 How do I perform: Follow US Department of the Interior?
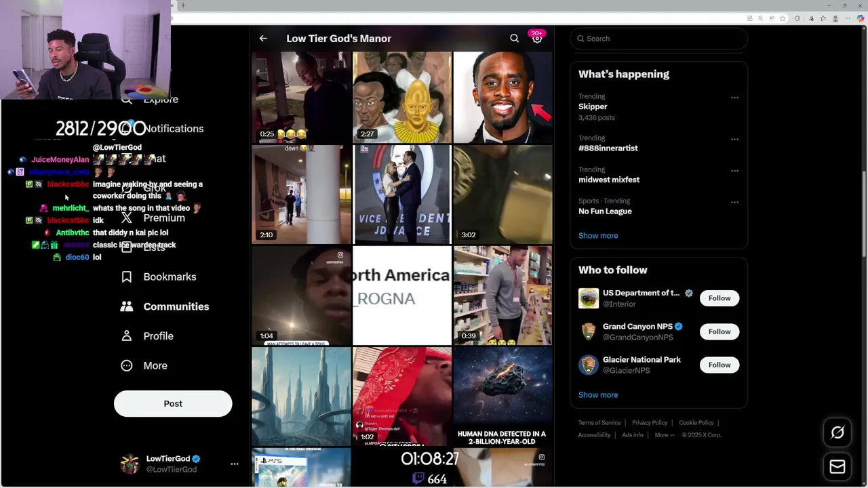point(719,298)
